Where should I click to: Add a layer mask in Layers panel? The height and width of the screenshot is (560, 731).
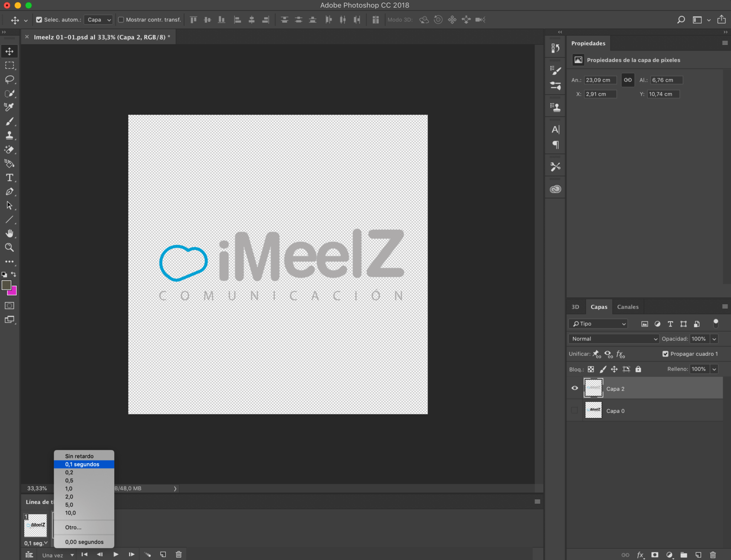(x=655, y=555)
